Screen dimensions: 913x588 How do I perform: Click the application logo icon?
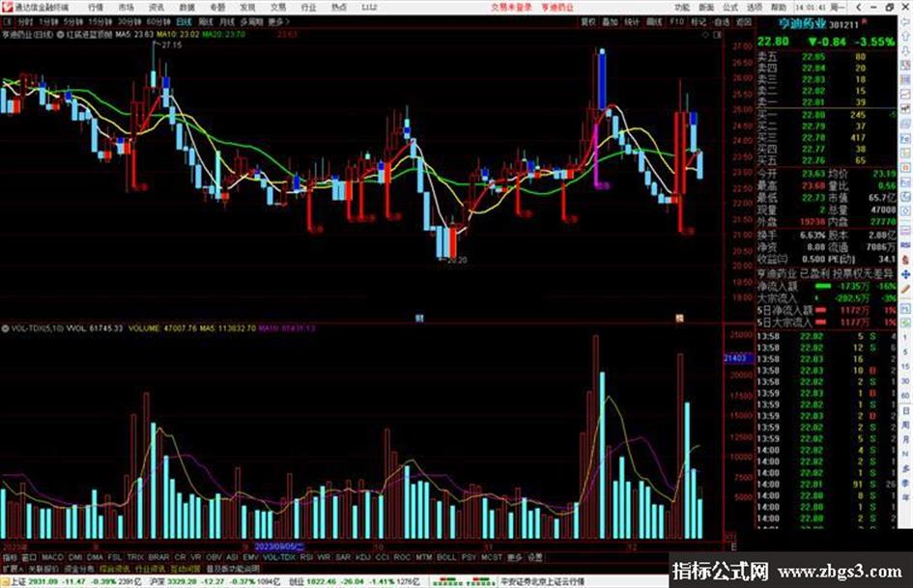click(x=7, y=7)
